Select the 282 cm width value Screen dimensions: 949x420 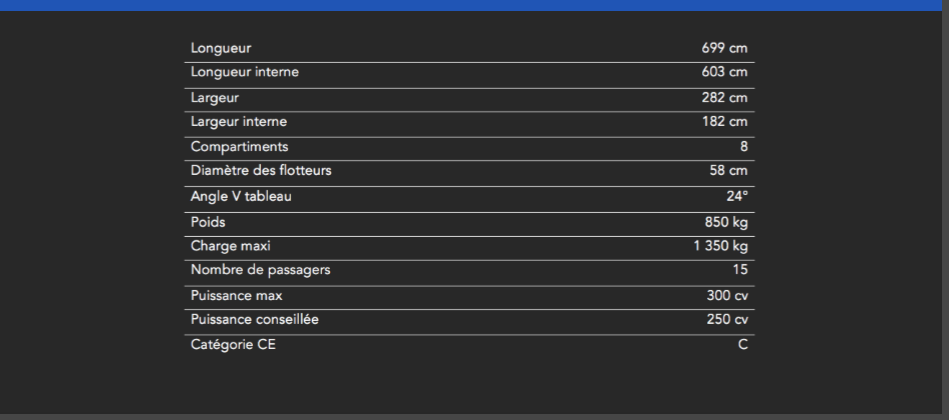725,97
